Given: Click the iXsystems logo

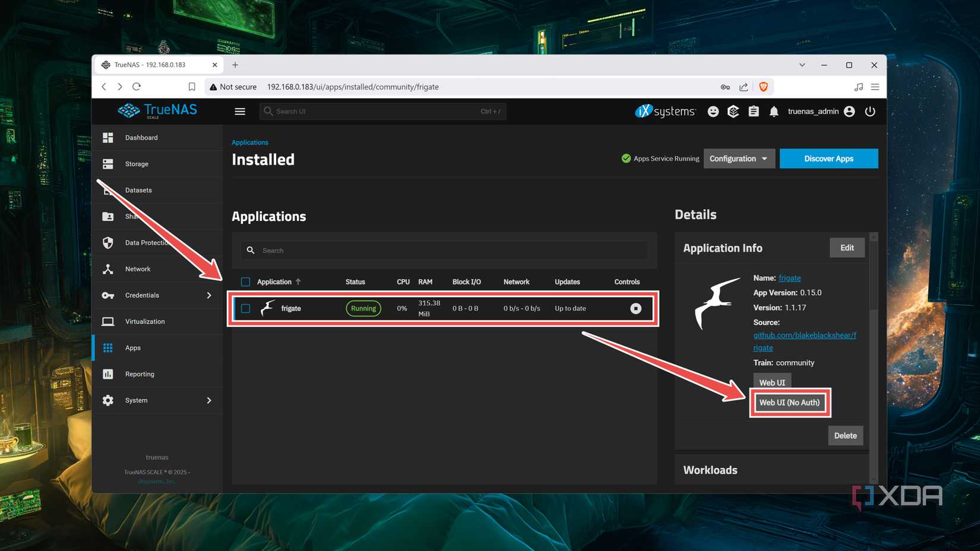Looking at the screenshot, I should (x=665, y=112).
